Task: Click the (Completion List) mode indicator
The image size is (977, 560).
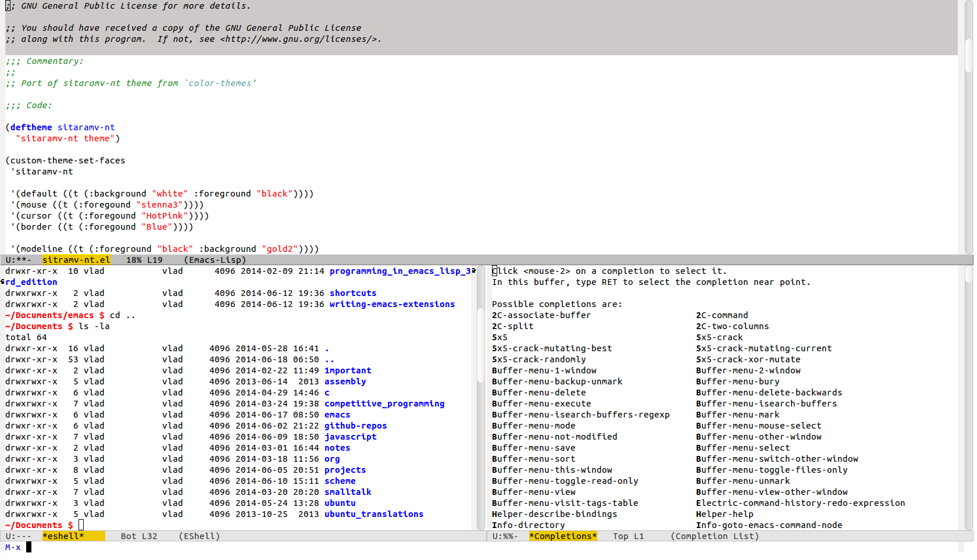Action: pos(715,536)
